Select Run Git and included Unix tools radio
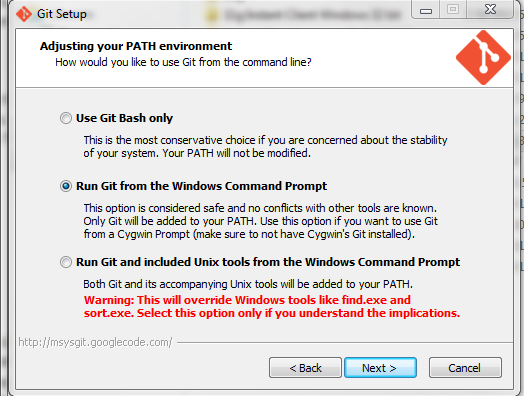Image resolution: width=524 pixels, height=396 pixels. click(66, 262)
